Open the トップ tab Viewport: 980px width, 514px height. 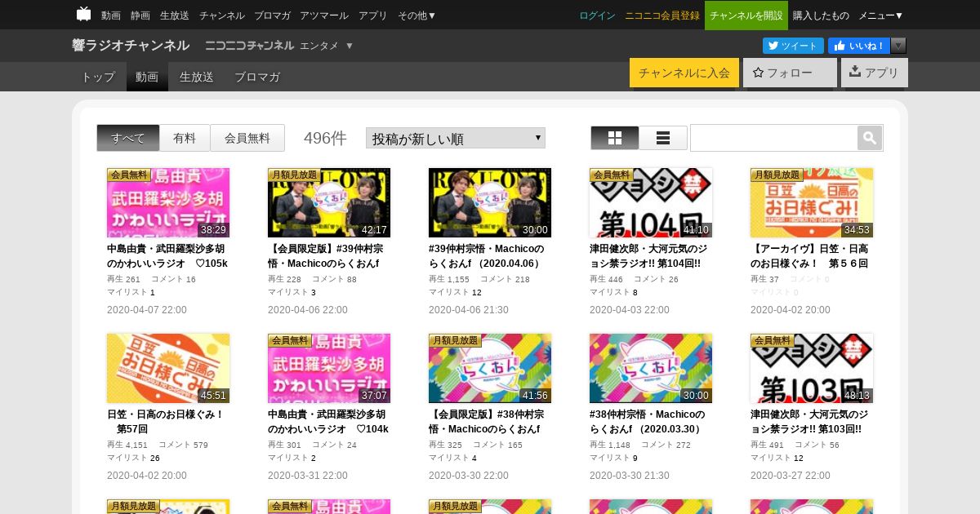[98, 77]
